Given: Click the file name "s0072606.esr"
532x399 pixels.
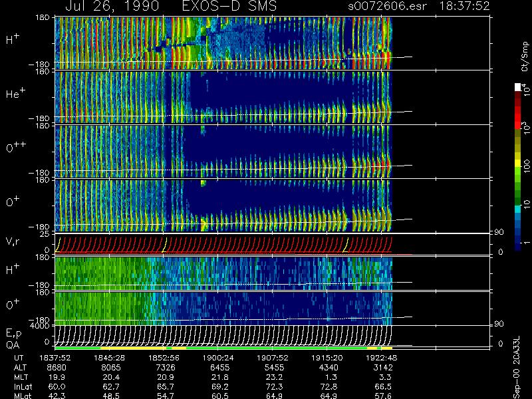Looking at the screenshot, I should click(x=387, y=6).
